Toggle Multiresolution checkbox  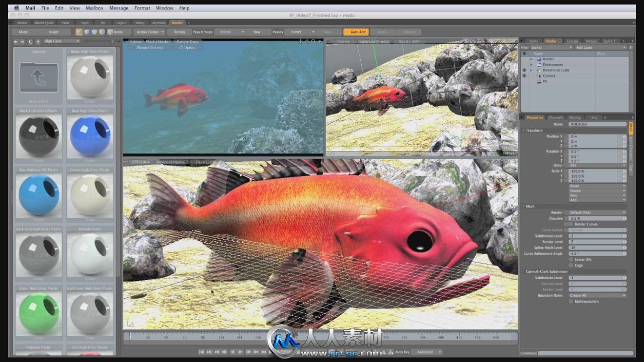coord(571,302)
